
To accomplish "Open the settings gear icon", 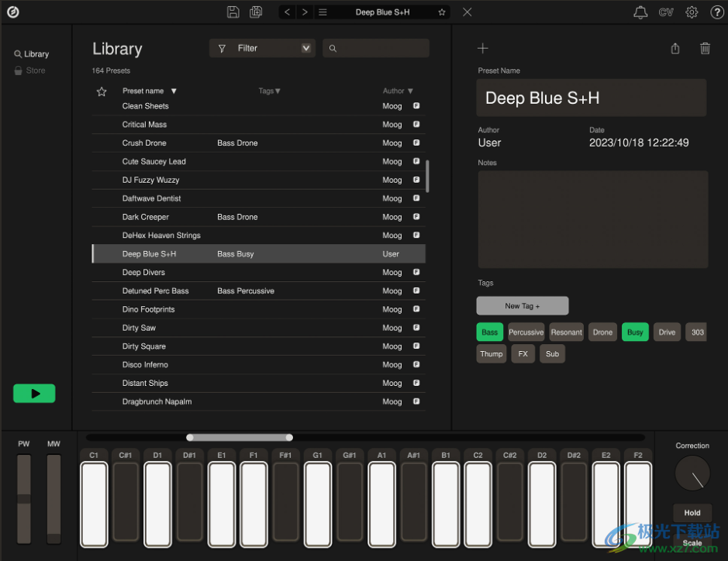I will (692, 12).
